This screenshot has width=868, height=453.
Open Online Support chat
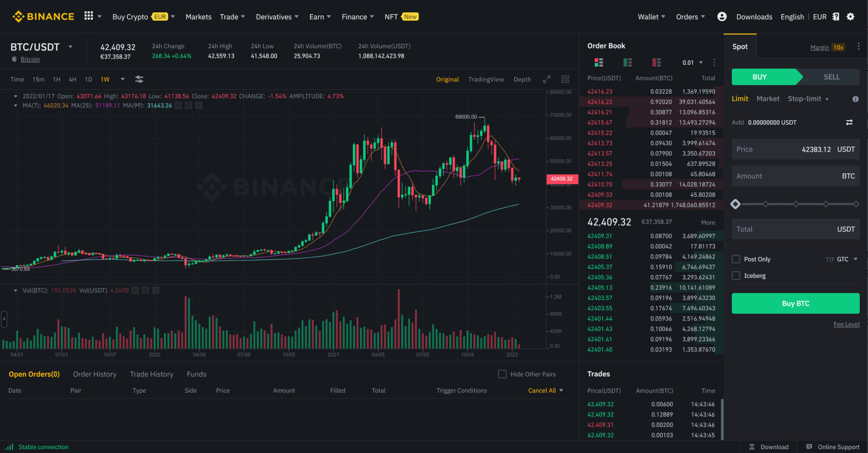point(833,447)
